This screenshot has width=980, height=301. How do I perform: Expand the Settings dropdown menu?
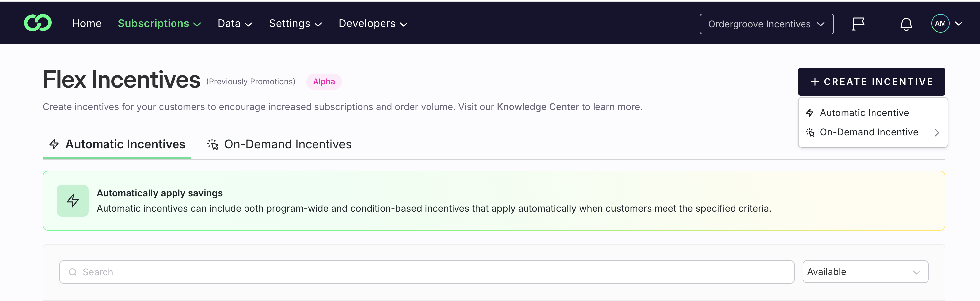pos(295,24)
